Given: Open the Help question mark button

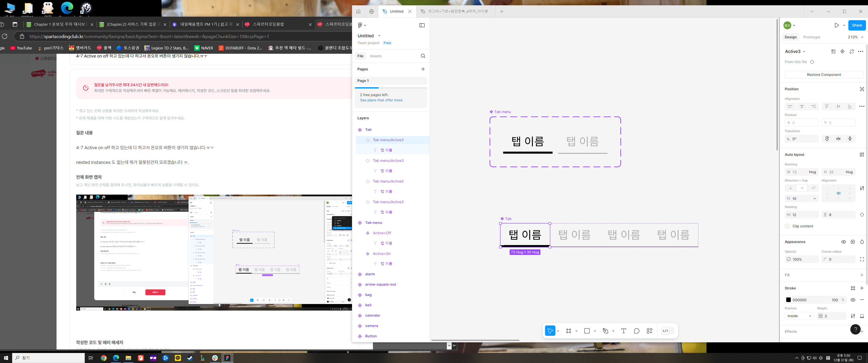Looking at the screenshot, I should [x=855, y=329].
